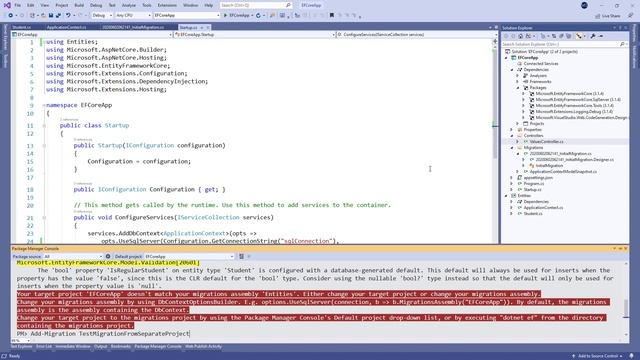Image resolution: width=640 pixels, height=360 pixels.
Task: Switch to the Output bottom tab
Action: tap(100, 347)
